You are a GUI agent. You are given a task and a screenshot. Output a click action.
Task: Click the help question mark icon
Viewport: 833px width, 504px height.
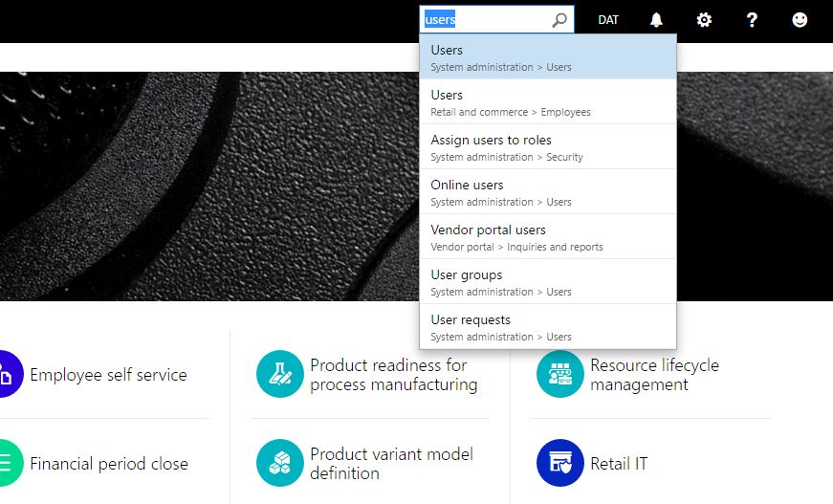(752, 20)
